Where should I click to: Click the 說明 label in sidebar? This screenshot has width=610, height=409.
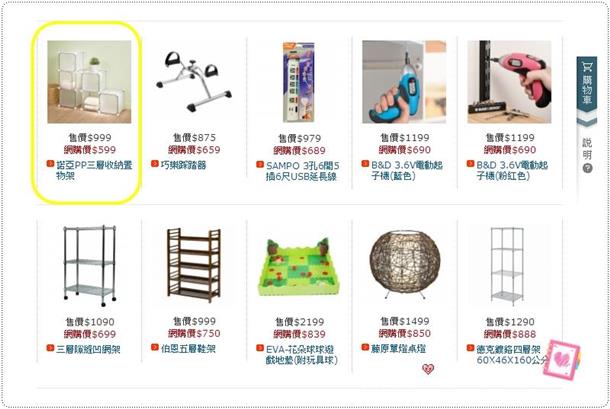(x=587, y=149)
